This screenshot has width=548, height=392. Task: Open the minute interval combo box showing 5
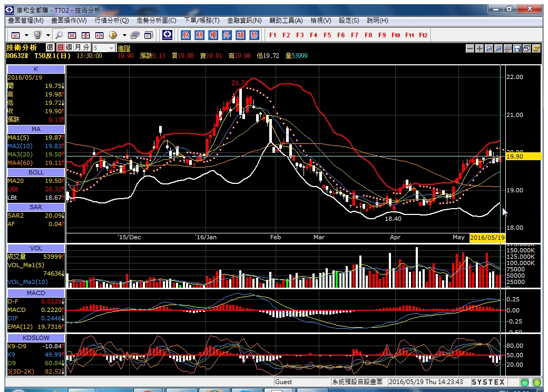[103, 48]
